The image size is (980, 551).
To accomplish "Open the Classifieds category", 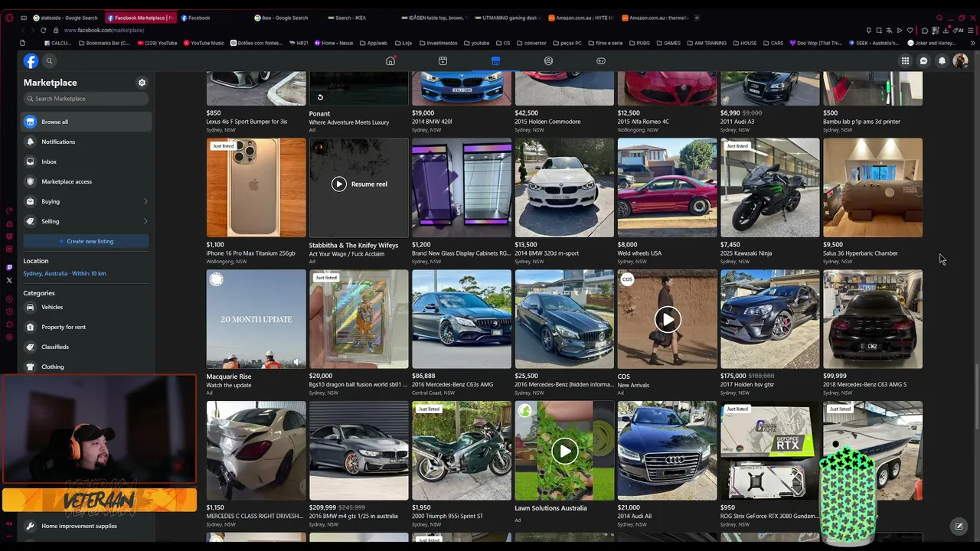I will point(86,347).
